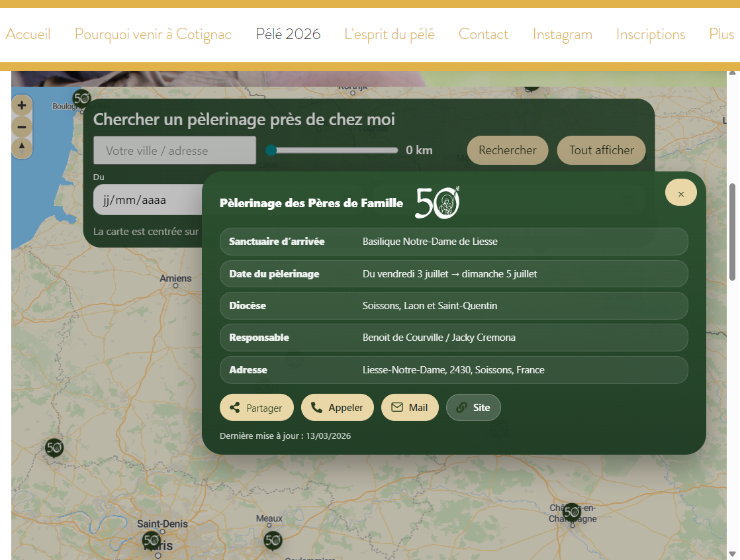This screenshot has width=740, height=560.
Task: Click the 50 marker near Boulogne
Action: [x=81, y=99]
